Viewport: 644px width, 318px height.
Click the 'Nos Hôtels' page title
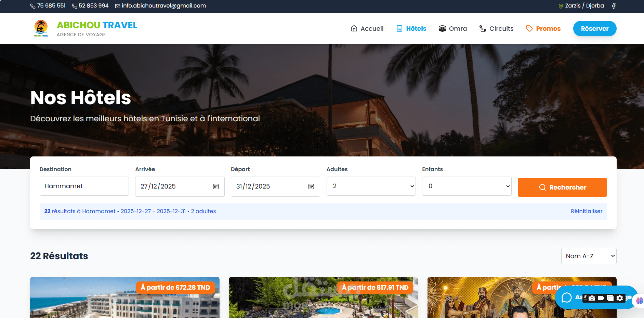tap(81, 98)
